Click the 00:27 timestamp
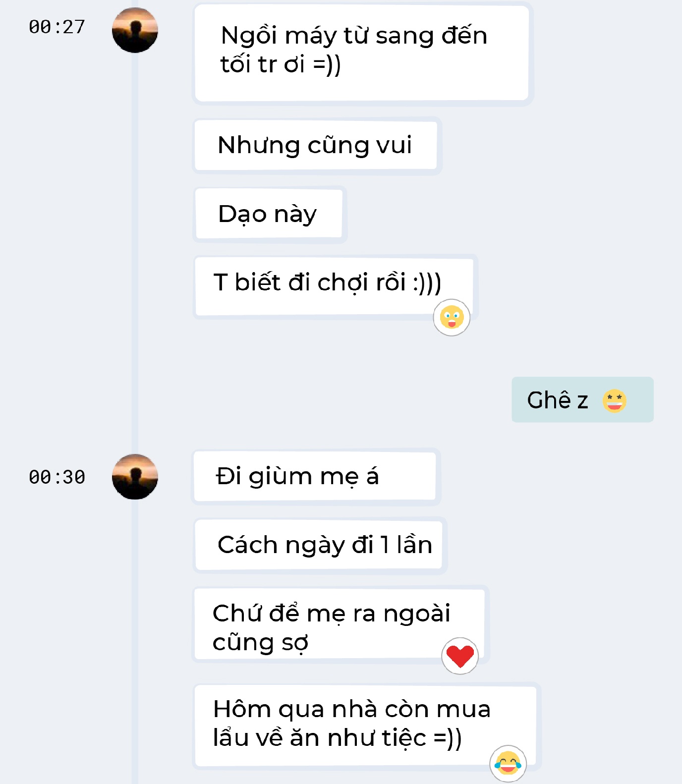This screenshot has height=784, width=682. [57, 27]
